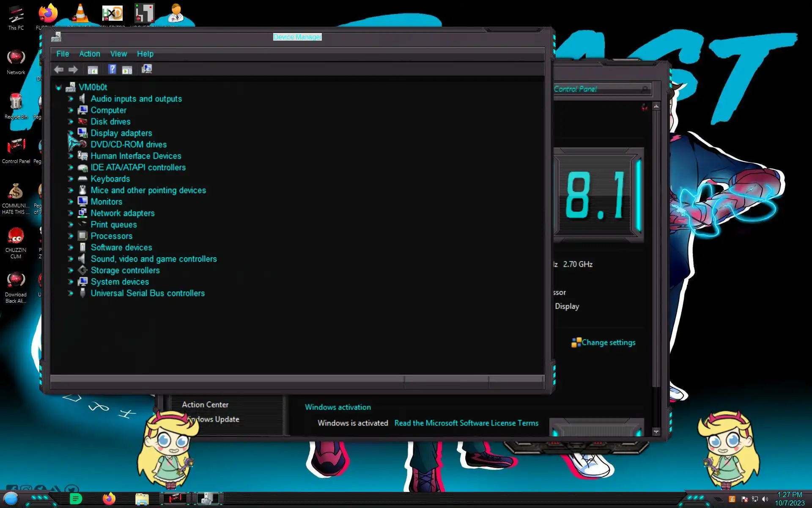Screen dimensions: 812x508
Task: Expand the Network adapters node
Action: [71, 213]
